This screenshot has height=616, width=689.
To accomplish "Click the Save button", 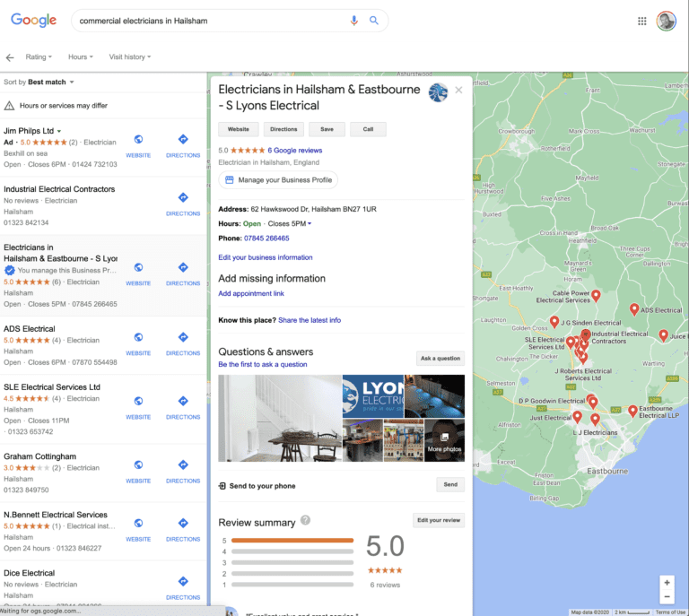I will pos(327,129).
